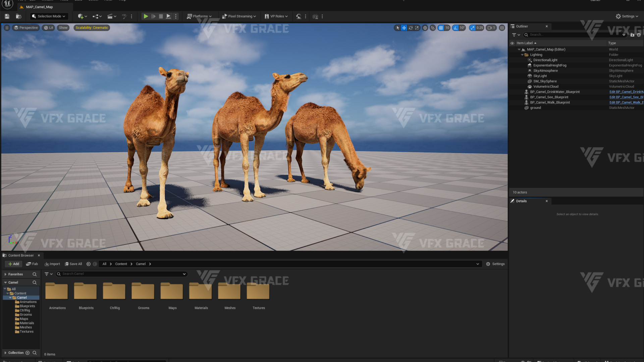Collapse the Lighting folder in Outliner

[x=522, y=55]
